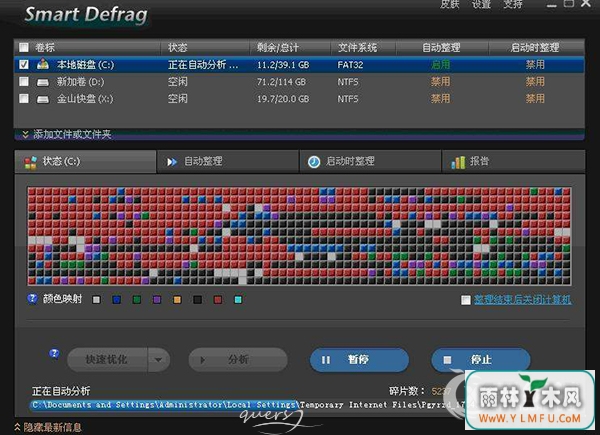Click the cyan color legend swatch
The height and width of the screenshot is (435, 600).
pos(238,300)
